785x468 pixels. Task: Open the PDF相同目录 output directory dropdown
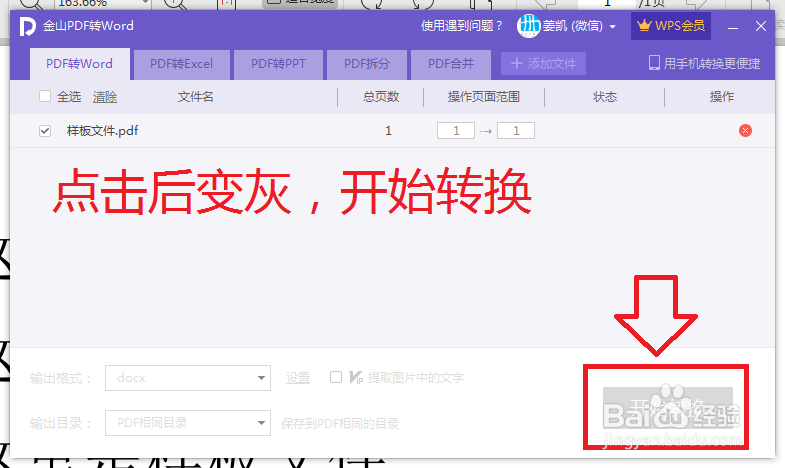[x=188, y=423]
